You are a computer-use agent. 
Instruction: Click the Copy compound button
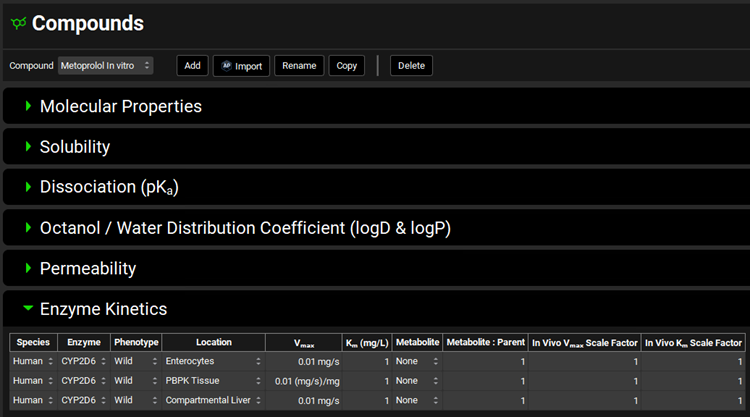(346, 66)
